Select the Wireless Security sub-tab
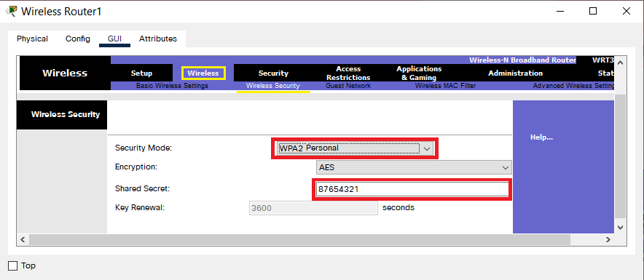Viewport: 644px width, 280px height. pyautogui.click(x=273, y=86)
